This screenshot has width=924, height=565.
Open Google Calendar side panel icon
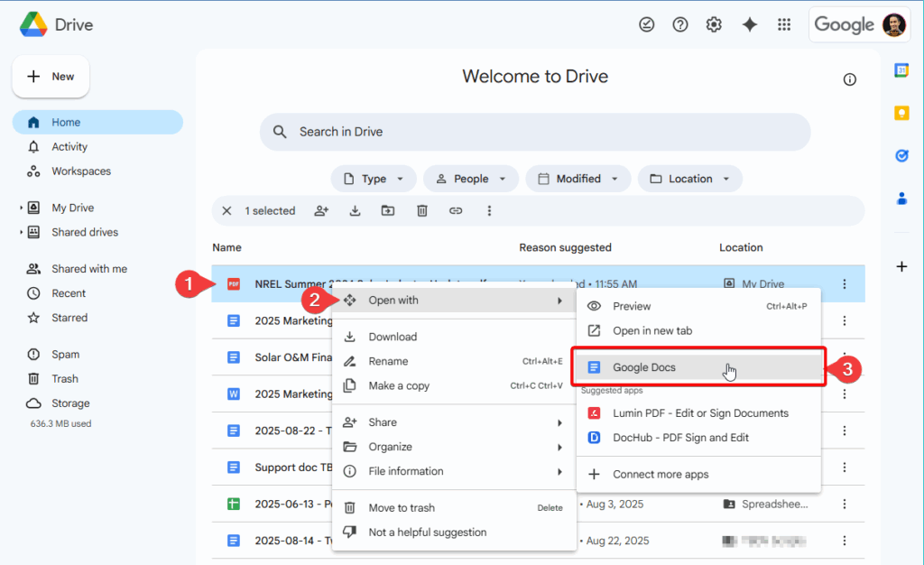(901, 70)
